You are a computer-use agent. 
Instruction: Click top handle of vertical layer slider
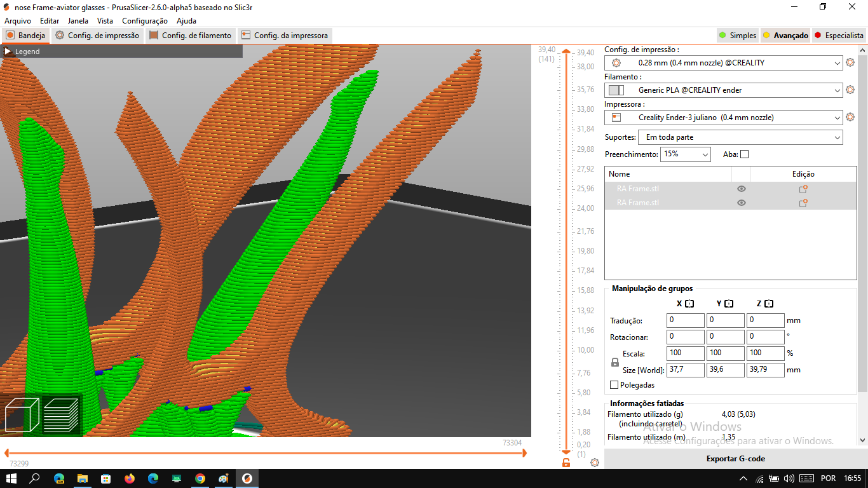pos(566,51)
